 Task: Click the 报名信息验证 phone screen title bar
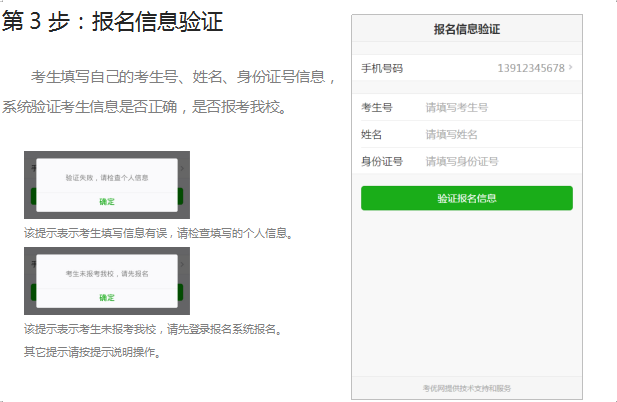coord(466,30)
